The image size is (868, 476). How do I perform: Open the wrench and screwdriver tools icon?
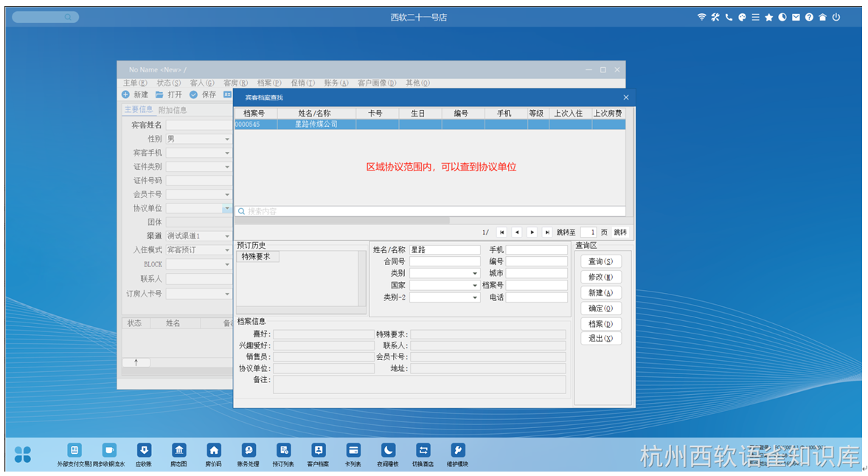click(715, 17)
